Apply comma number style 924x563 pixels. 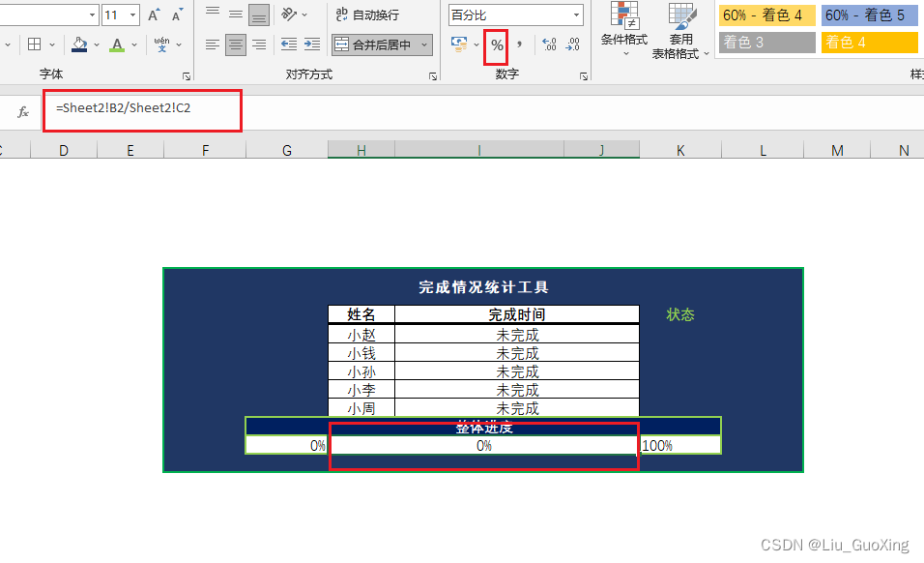click(x=519, y=44)
